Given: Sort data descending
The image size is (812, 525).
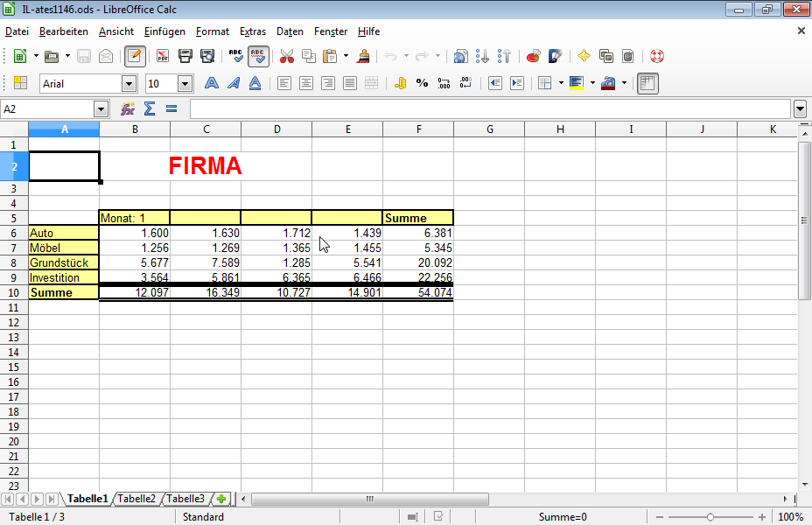Looking at the screenshot, I should (x=504, y=56).
